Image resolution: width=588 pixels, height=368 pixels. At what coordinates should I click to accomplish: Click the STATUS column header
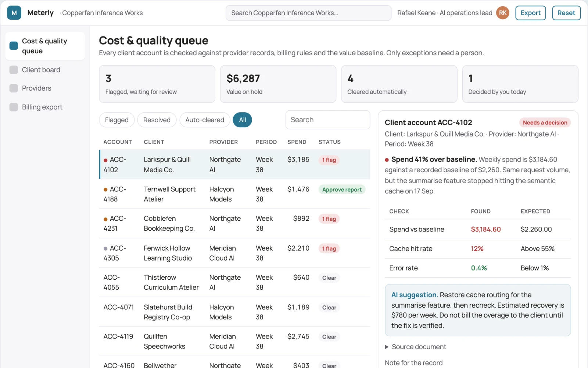tap(329, 142)
